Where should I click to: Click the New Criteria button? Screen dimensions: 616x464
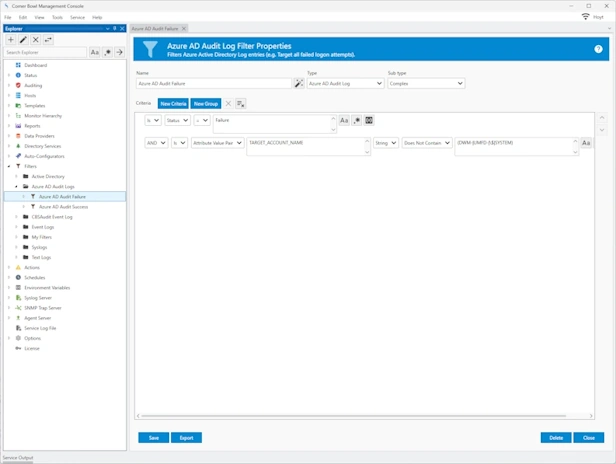(173, 104)
